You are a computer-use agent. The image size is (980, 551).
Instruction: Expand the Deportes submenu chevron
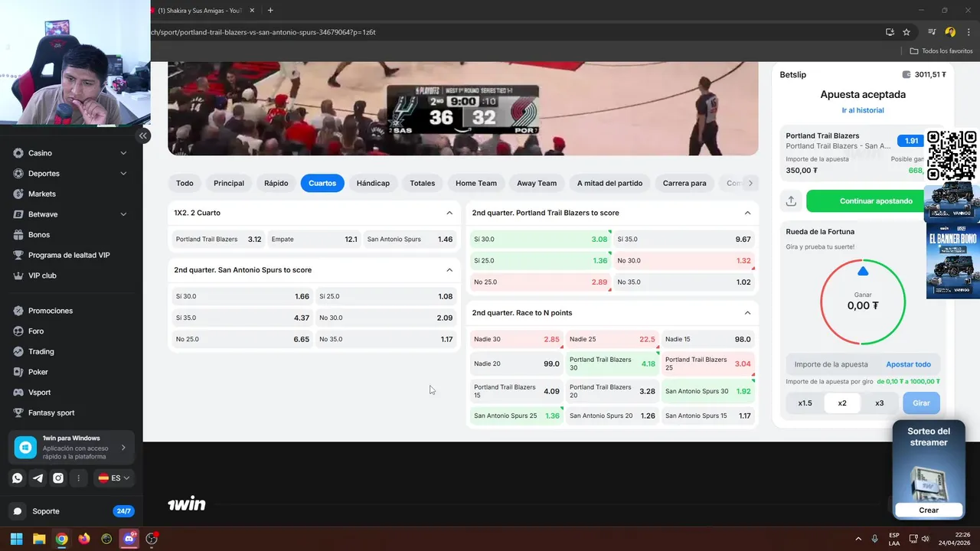coord(124,174)
